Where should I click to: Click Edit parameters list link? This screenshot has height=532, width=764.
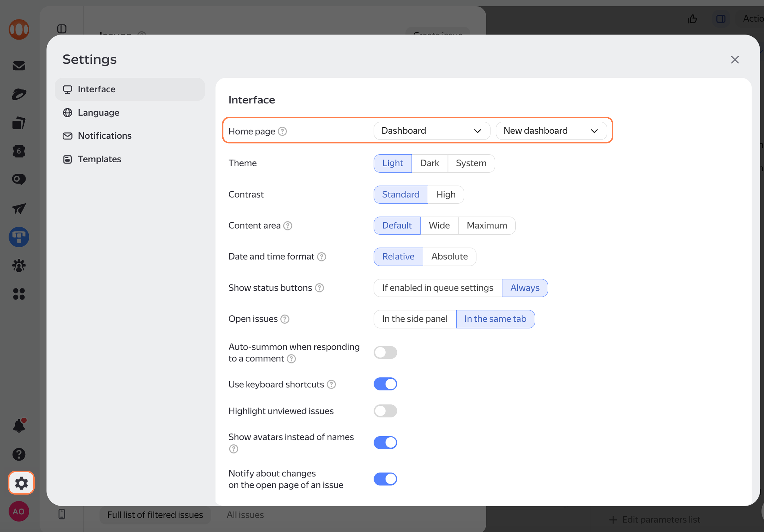pos(654,519)
